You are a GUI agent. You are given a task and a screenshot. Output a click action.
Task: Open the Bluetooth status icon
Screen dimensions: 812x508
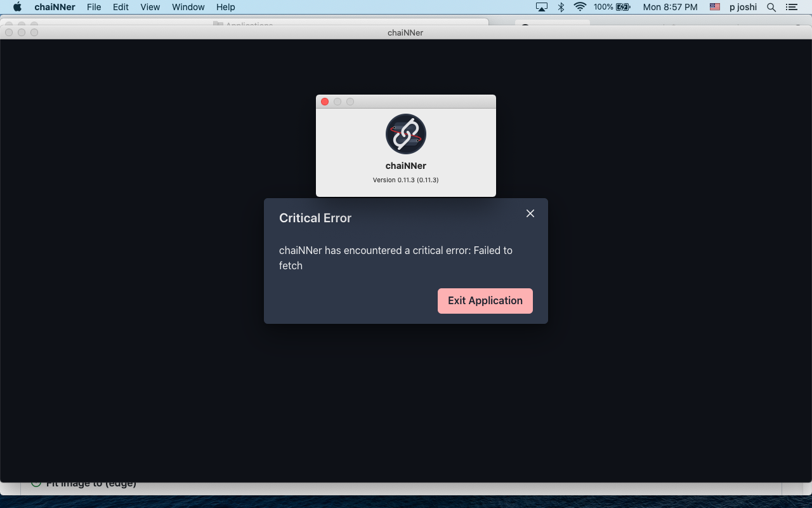coord(561,7)
